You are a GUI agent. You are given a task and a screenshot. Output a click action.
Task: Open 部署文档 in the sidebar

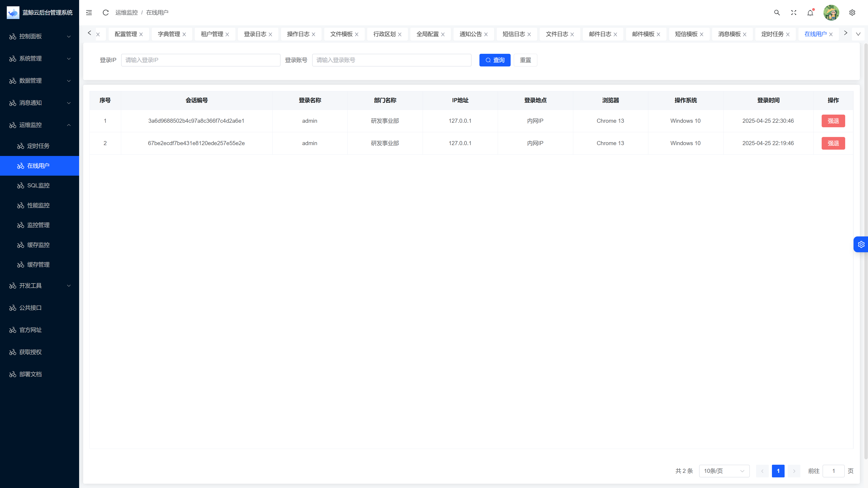(x=39, y=375)
